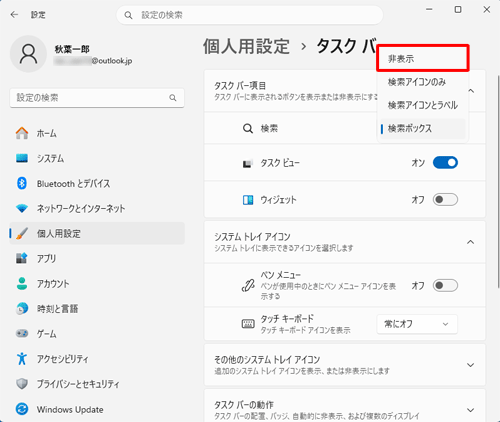Click the Bluetooth icon in sidebar
This screenshot has height=422, width=500.
pos(22,183)
